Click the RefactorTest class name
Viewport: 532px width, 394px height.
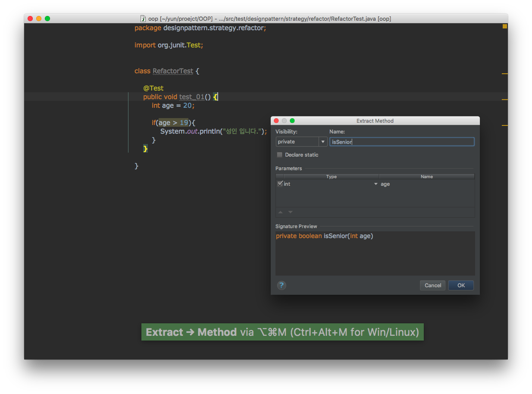(x=173, y=71)
